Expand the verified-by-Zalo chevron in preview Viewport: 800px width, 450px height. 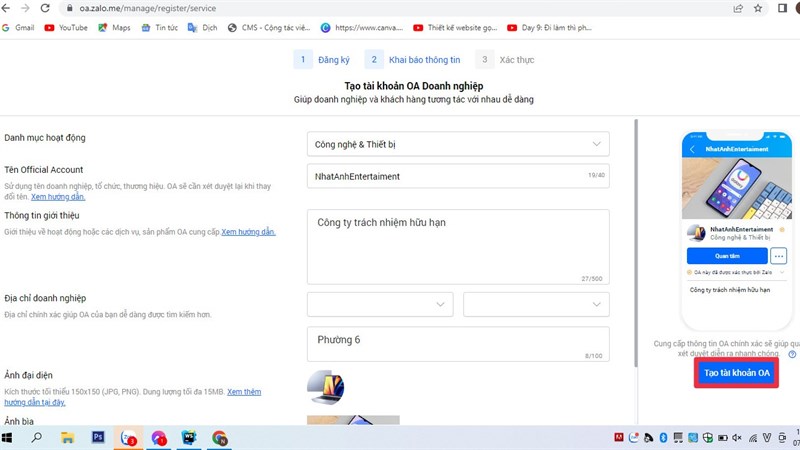pyautogui.click(x=782, y=272)
